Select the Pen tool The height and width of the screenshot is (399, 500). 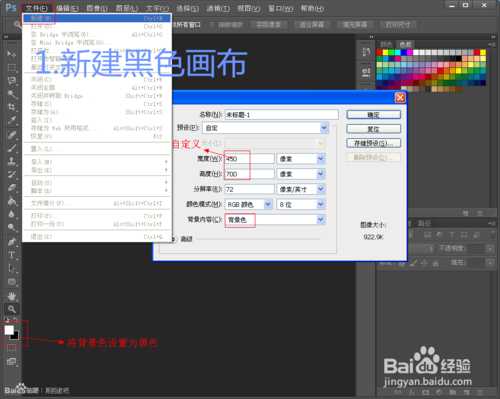[x=11, y=242]
